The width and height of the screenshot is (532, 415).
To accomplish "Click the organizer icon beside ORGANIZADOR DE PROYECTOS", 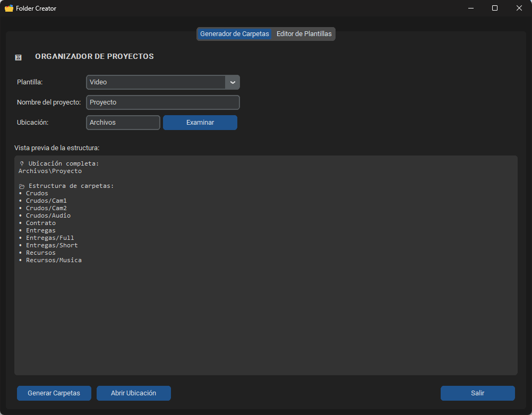I will [x=19, y=57].
